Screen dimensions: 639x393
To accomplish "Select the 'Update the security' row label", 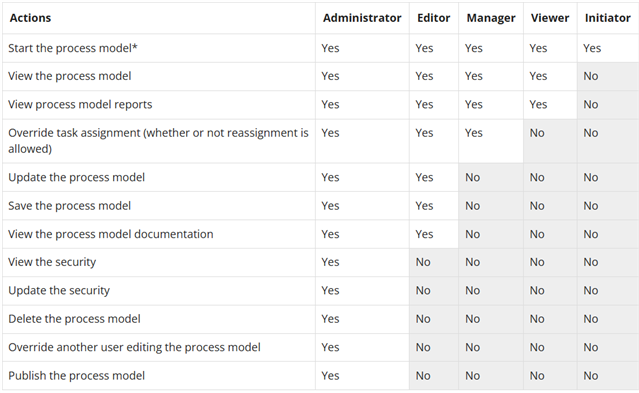I will (x=59, y=290).
